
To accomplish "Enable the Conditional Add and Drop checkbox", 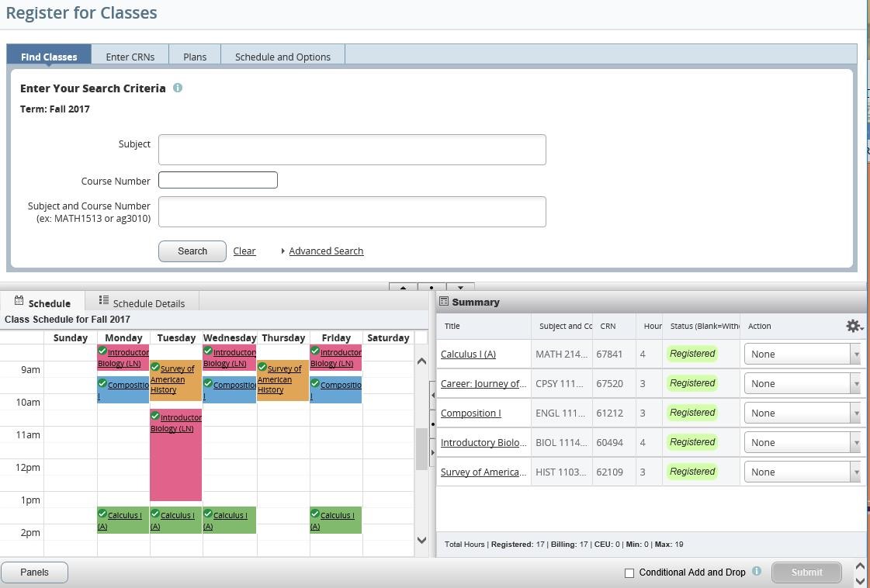I will 629,572.
